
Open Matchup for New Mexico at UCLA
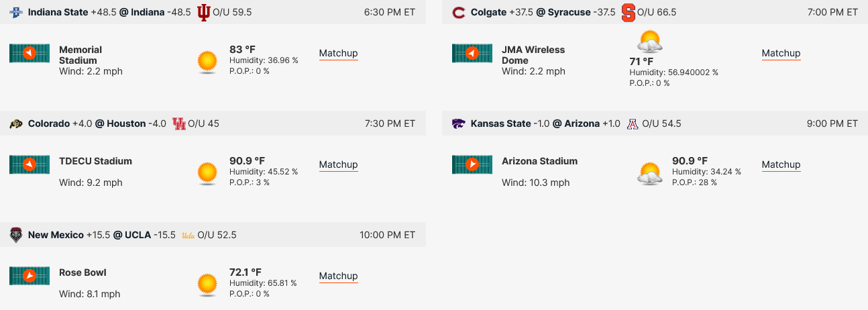click(x=338, y=276)
